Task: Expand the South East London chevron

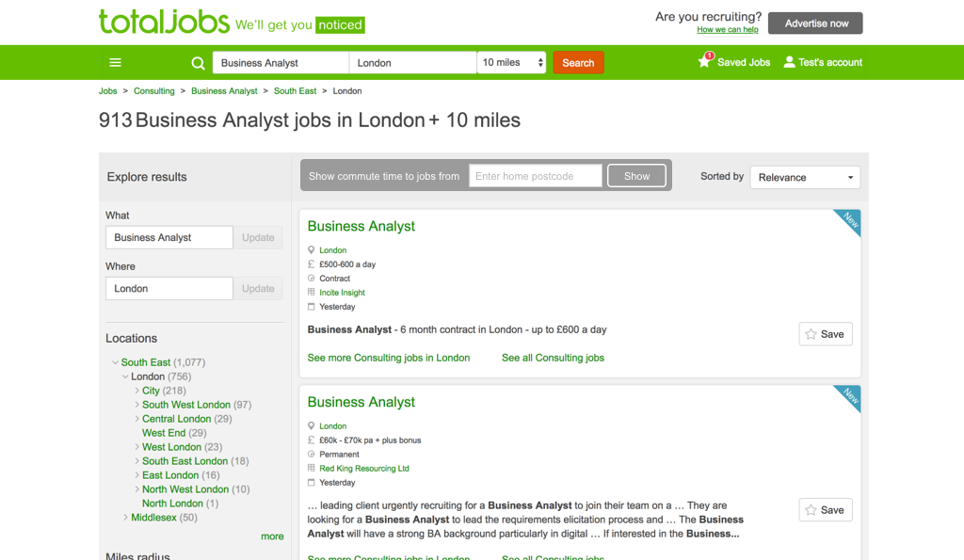Action: click(137, 461)
